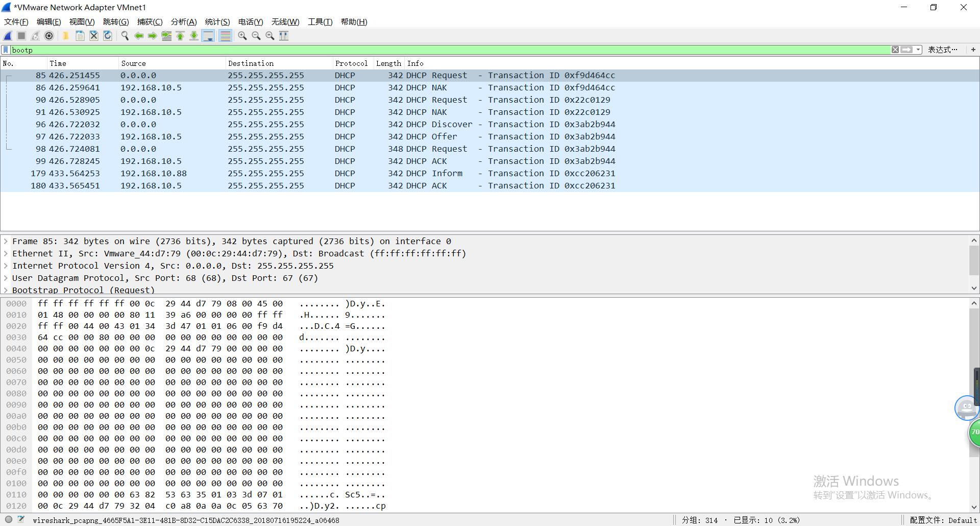Sort packets by Length column
980x526 pixels.
tap(389, 63)
